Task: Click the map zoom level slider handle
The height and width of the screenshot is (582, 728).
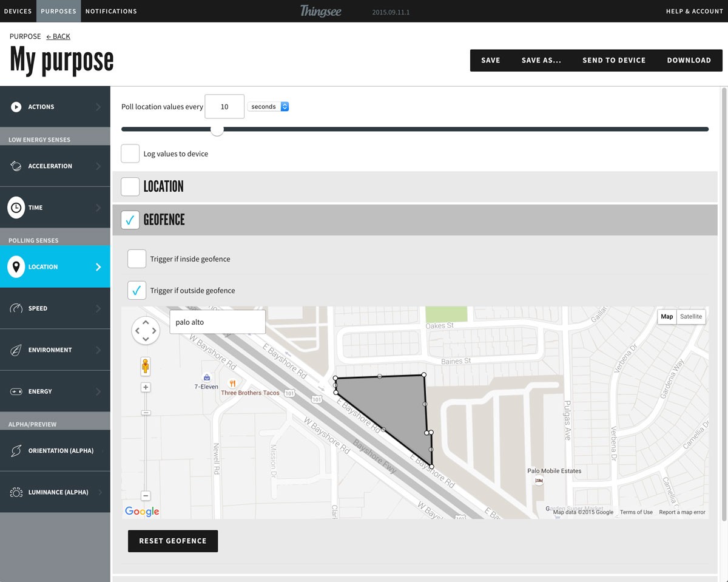Action: 146,413
